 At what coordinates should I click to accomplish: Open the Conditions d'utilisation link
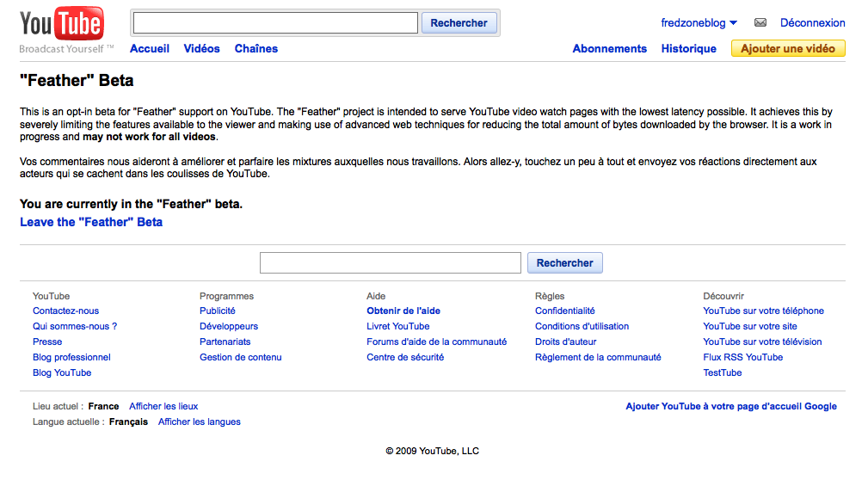(582, 327)
